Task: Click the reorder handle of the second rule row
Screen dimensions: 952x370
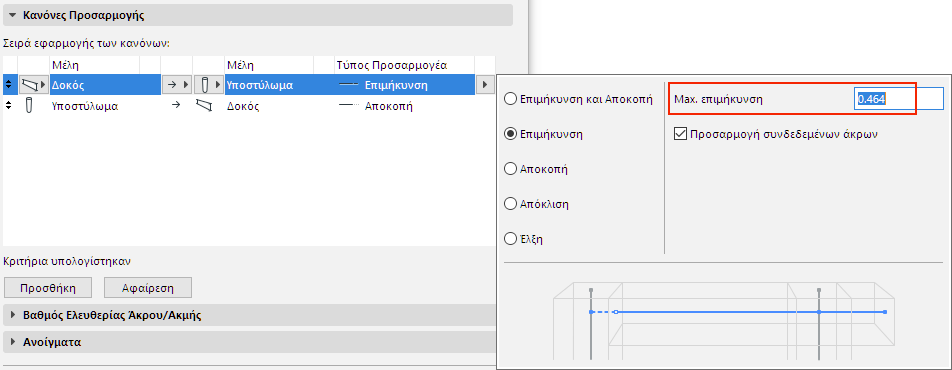Action: (9, 106)
